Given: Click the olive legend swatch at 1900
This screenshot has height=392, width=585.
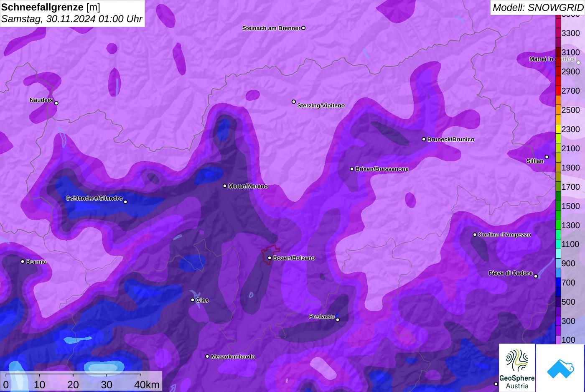Looking at the screenshot, I should pyautogui.click(x=558, y=168).
